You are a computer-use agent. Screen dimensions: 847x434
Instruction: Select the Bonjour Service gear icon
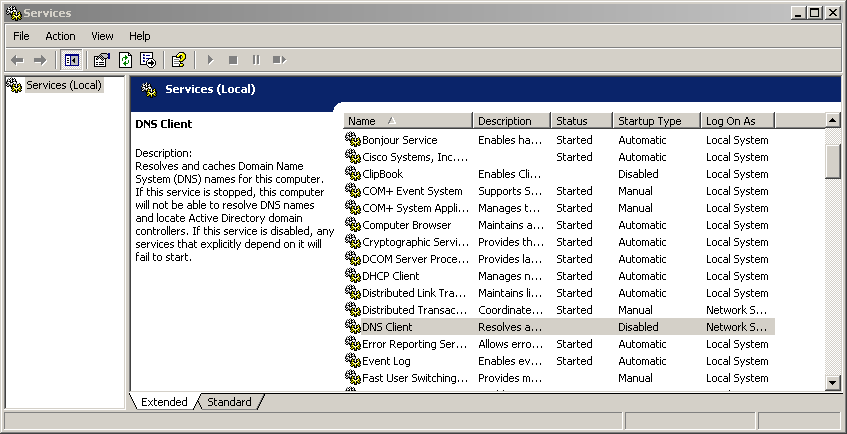pyautogui.click(x=352, y=140)
